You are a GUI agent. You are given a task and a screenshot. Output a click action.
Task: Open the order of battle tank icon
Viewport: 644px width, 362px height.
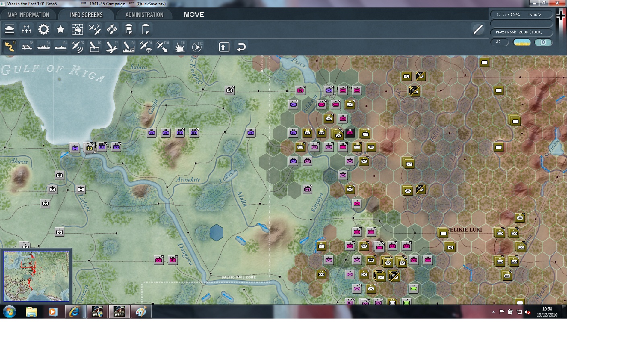[10, 29]
